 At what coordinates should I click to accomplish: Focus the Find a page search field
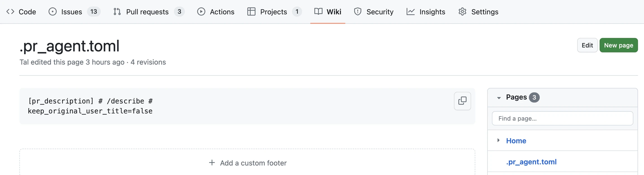click(x=562, y=118)
